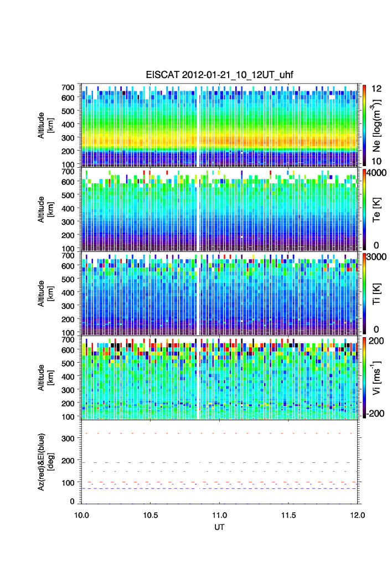Click the 10.5 tick label on time axis
Image resolution: width=392 pixels, height=588 pixels.
(x=151, y=514)
